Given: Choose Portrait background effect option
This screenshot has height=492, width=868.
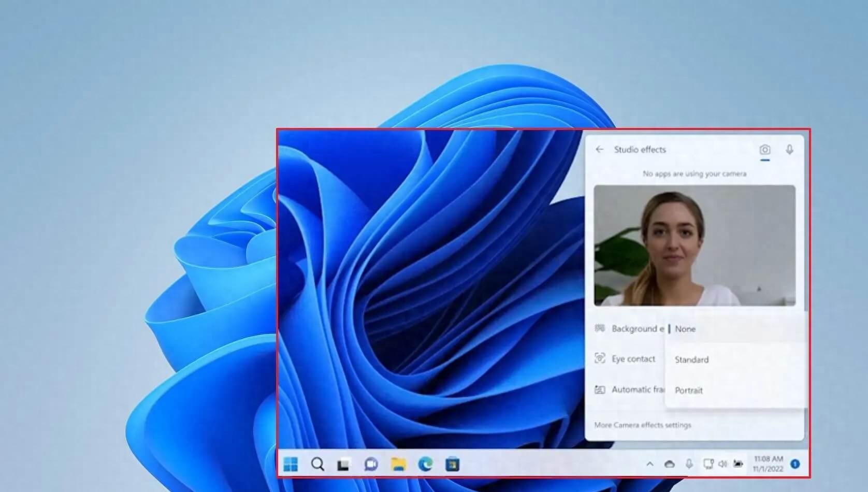Looking at the screenshot, I should (x=689, y=390).
